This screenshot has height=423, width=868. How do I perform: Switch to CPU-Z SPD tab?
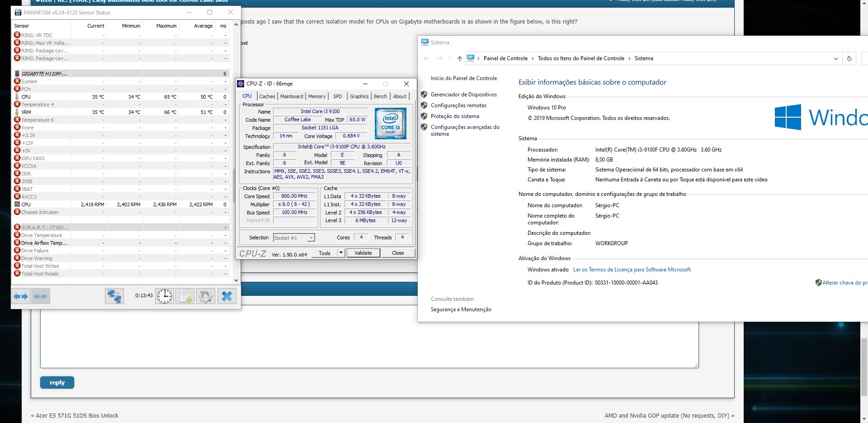pos(338,96)
